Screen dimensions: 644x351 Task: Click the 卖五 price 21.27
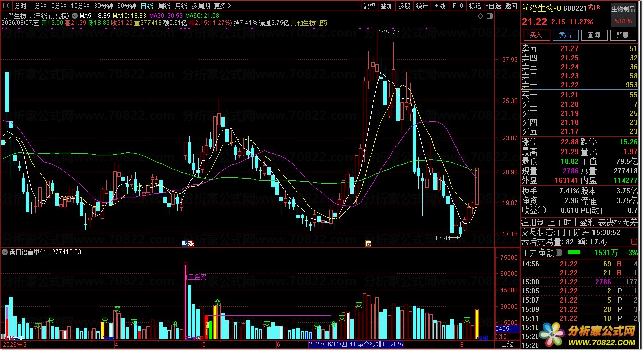570,48
